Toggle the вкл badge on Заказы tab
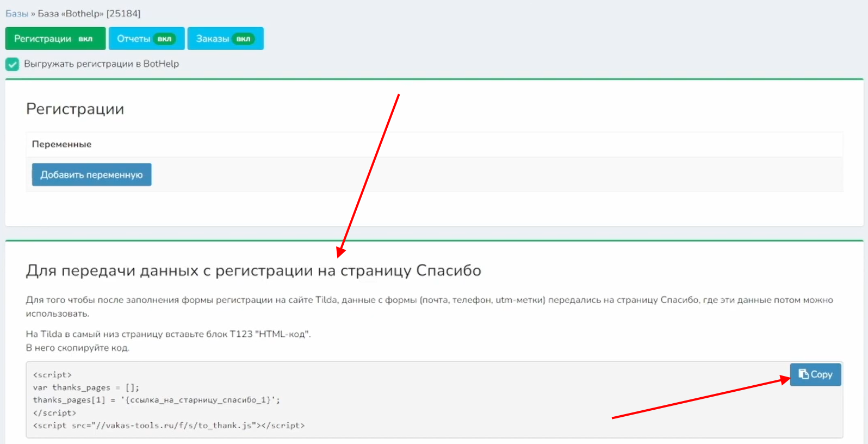Viewport: 868px width, 444px height. pos(243,39)
